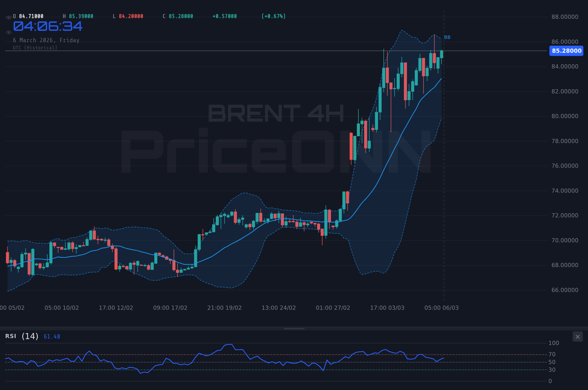Click the RSI scale label 50
588x390 pixels.
[x=552, y=362]
